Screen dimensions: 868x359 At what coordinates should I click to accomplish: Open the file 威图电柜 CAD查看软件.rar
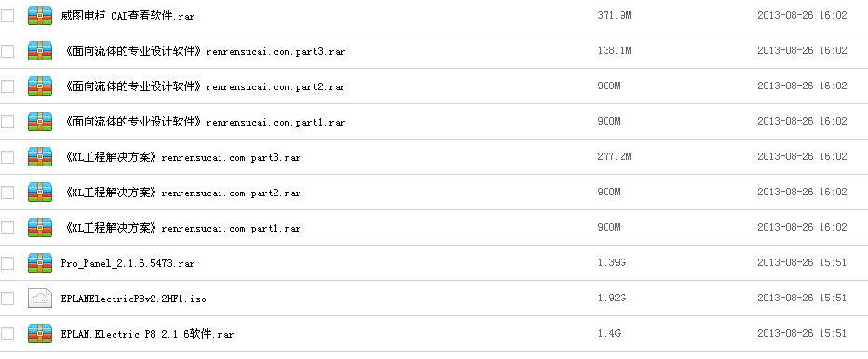coord(127,16)
